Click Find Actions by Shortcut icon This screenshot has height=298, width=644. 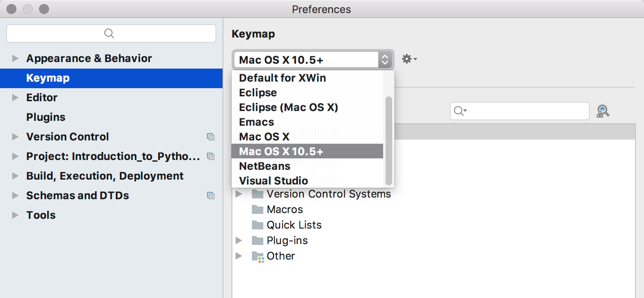pos(603,111)
